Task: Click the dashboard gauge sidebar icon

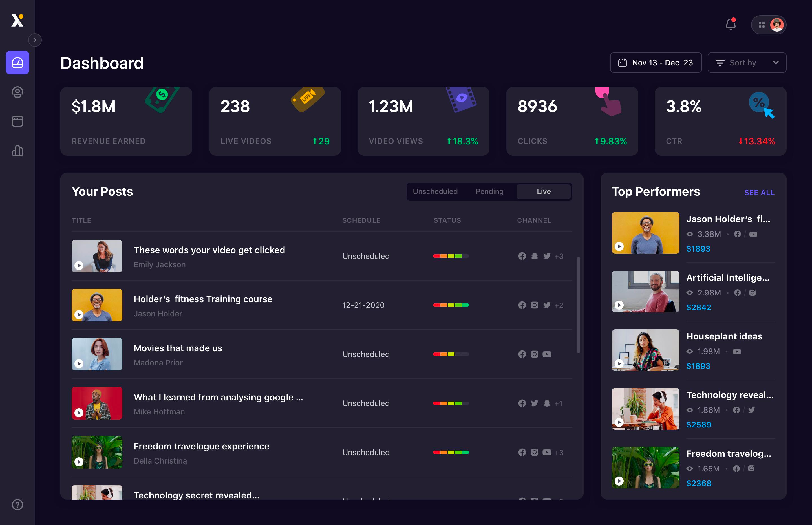Action: [x=17, y=63]
